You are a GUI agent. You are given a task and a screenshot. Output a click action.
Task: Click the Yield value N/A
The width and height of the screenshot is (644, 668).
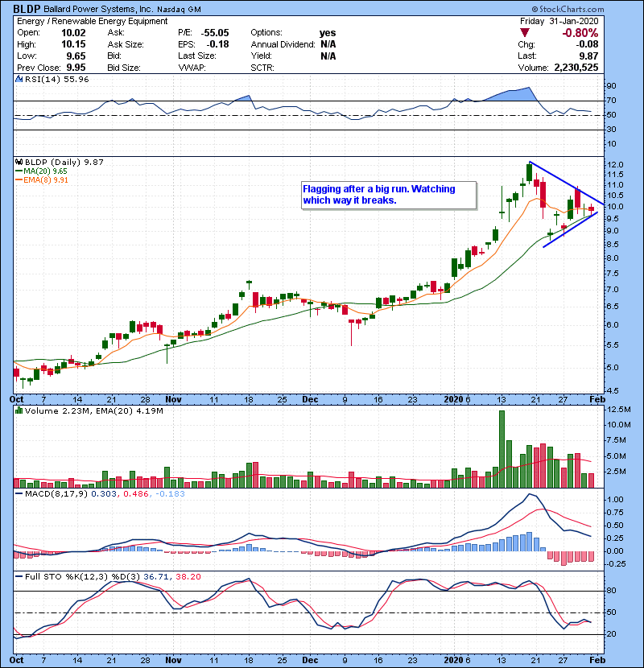tap(328, 56)
